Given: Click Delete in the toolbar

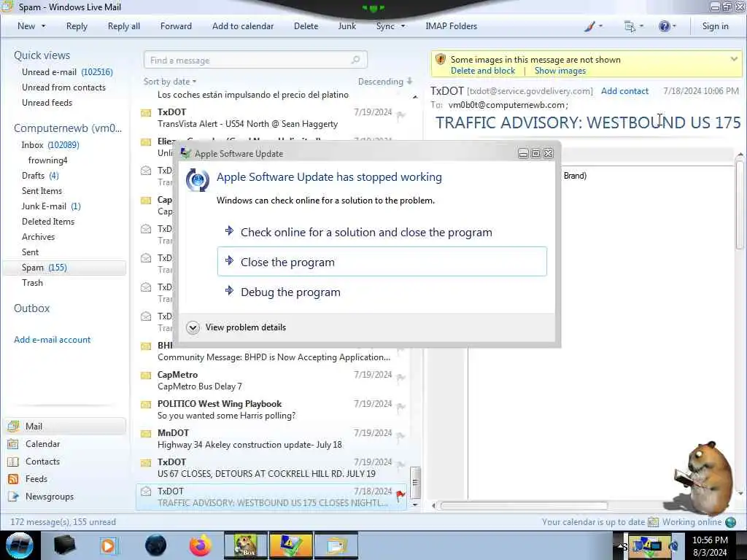Looking at the screenshot, I should point(306,26).
